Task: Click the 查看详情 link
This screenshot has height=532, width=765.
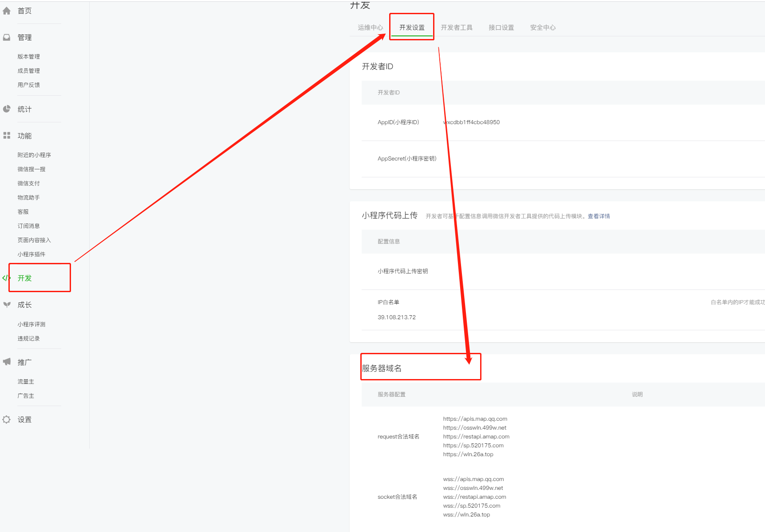Action: [599, 216]
